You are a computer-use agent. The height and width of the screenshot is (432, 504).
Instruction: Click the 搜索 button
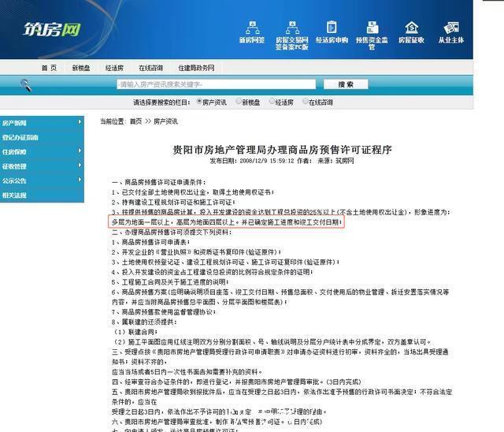pyautogui.click(x=346, y=84)
